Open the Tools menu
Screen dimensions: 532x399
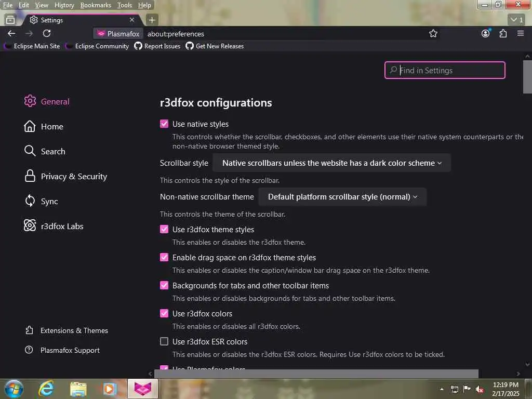coord(125,5)
